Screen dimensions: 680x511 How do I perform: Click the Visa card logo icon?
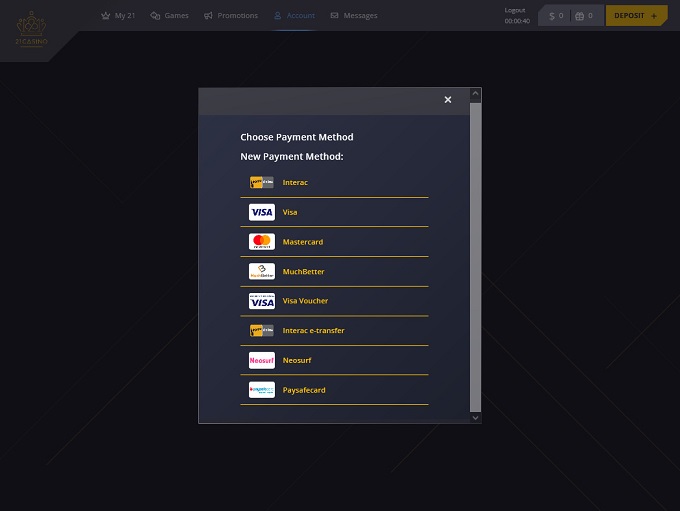pos(261,212)
